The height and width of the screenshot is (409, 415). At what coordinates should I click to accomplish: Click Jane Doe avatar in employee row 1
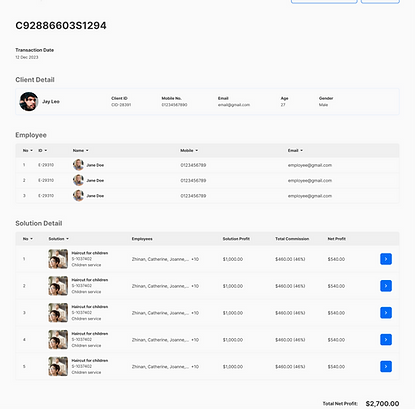pos(78,165)
